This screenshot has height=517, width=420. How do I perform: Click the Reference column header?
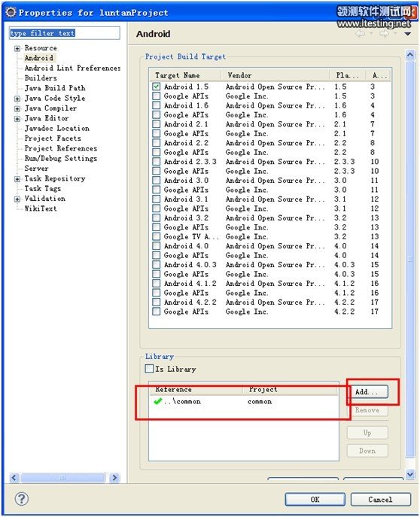click(196, 389)
